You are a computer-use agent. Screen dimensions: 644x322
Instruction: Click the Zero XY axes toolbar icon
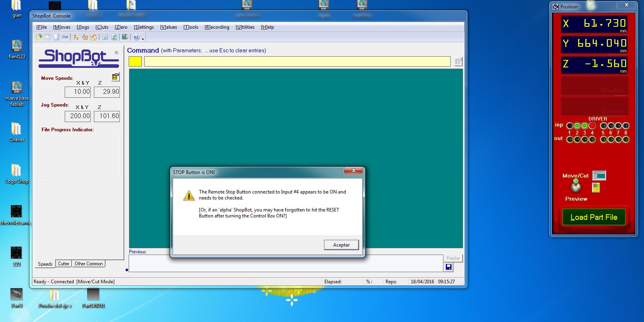(85, 37)
